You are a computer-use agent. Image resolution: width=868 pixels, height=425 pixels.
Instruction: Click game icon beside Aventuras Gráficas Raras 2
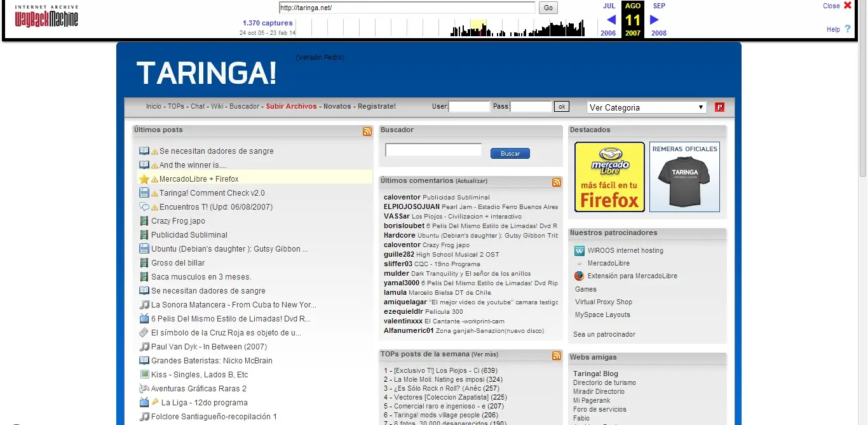click(144, 389)
